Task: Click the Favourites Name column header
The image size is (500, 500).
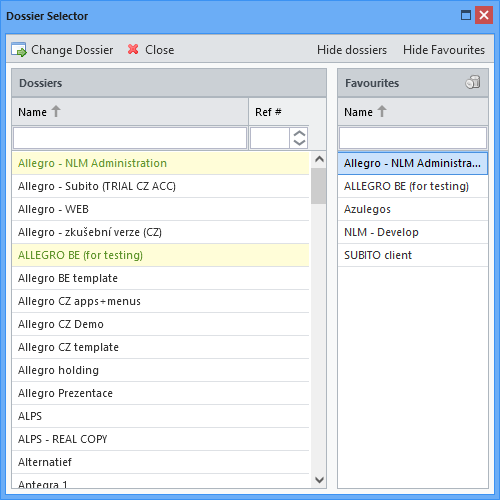Action: pyautogui.click(x=413, y=112)
